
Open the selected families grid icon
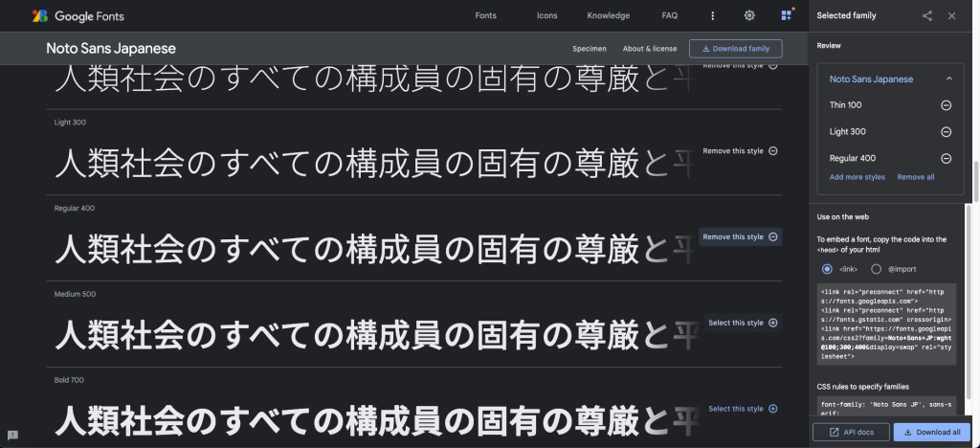pyautogui.click(x=787, y=15)
